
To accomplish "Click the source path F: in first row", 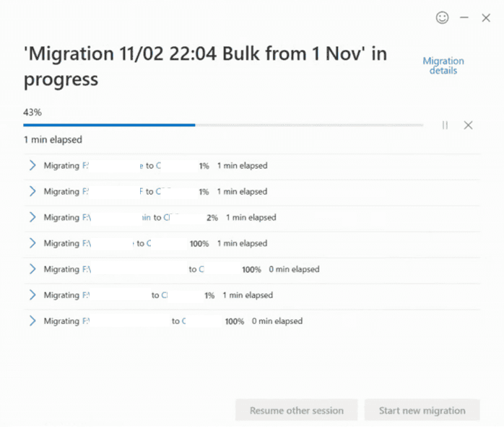I will click(85, 166).
